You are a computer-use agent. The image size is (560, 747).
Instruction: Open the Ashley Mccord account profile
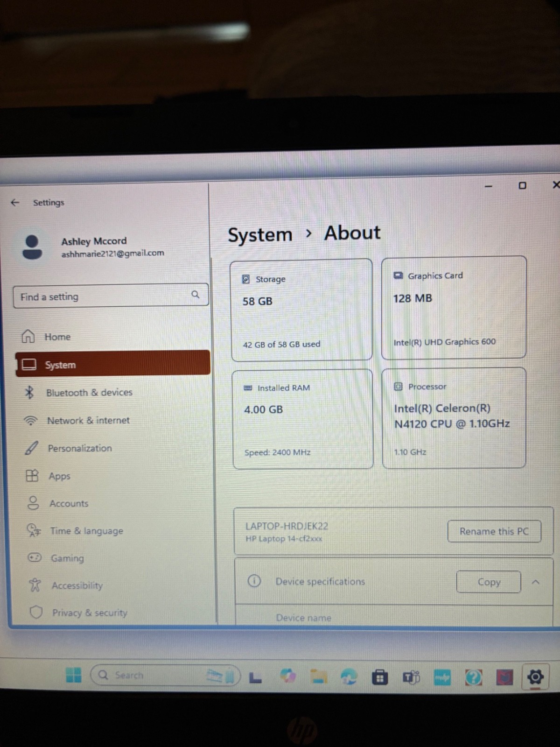click(93, 247)
